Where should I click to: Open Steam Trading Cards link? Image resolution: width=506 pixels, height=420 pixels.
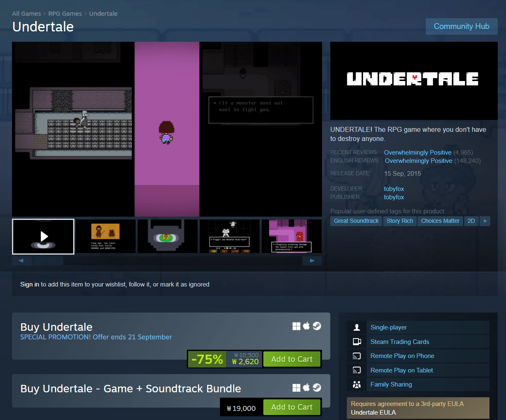click(x=400, y=342)
